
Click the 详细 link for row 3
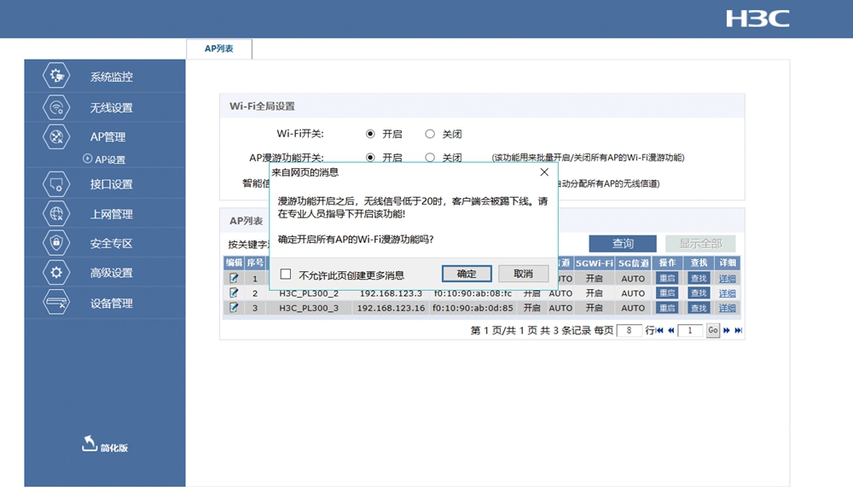[727, 308]
